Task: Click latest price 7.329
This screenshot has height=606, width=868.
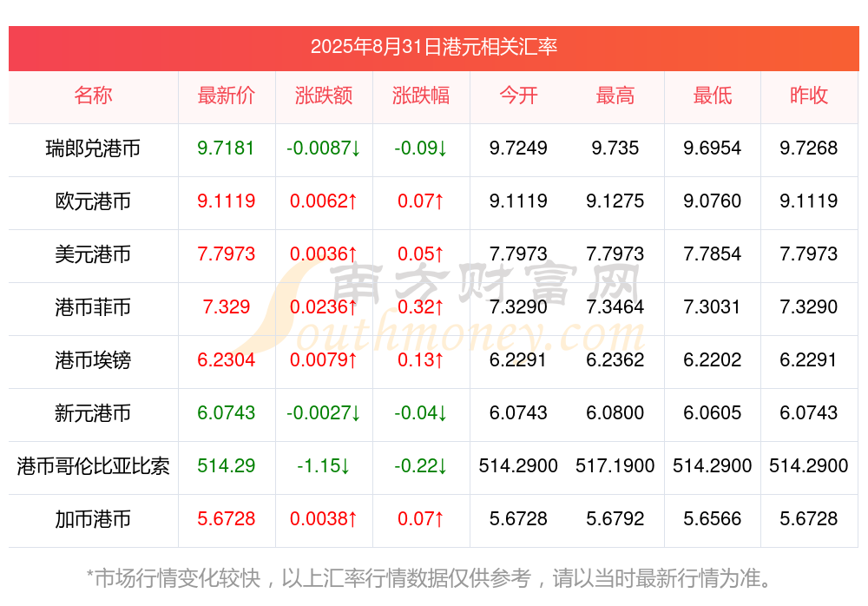Action: click(x=226, y=306)
